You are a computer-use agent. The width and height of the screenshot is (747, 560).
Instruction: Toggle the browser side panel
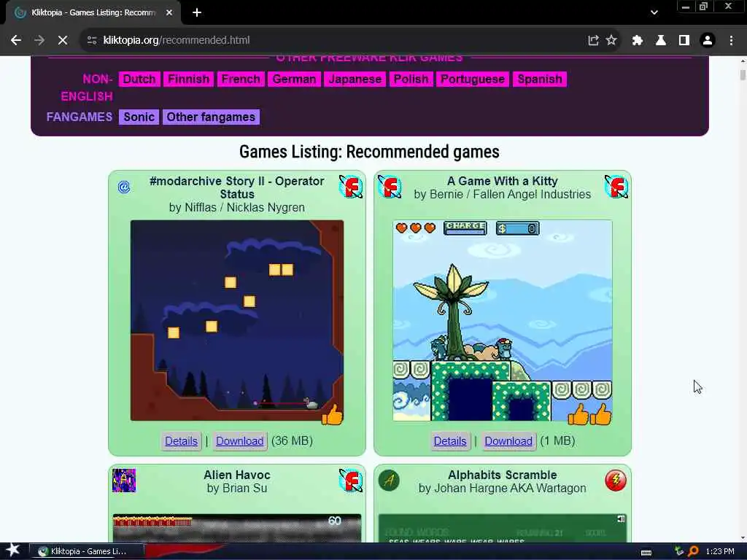[684, 41]
